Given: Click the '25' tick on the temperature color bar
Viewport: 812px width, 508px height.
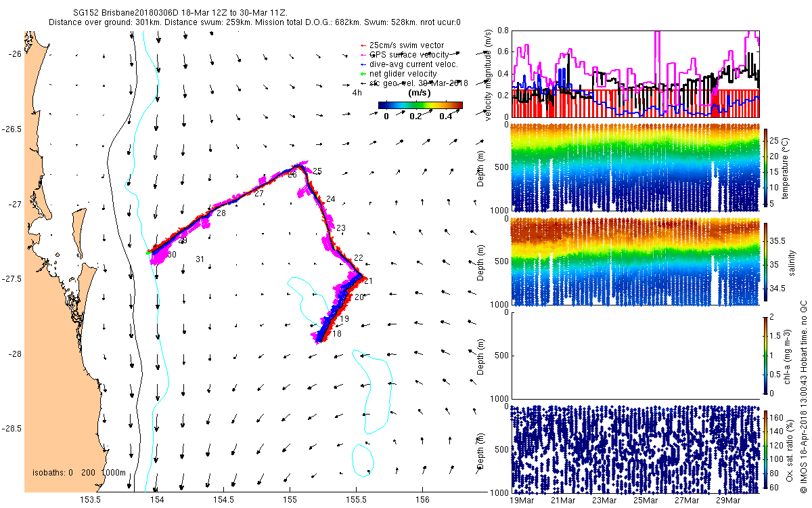Looking at the screenshot, I should click(775, 140).
